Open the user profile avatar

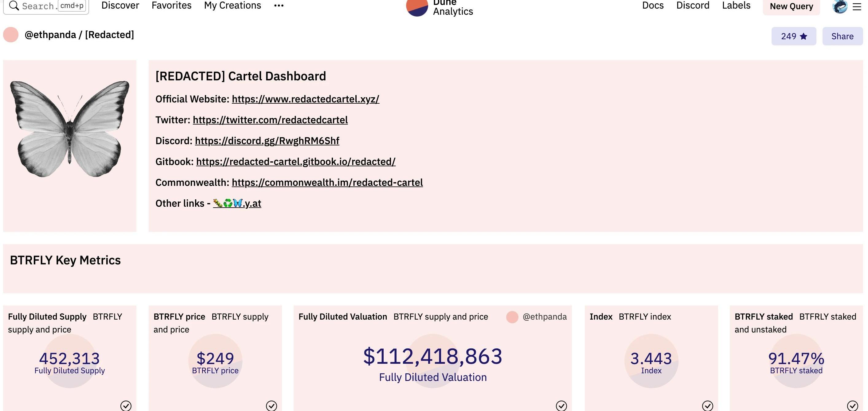tap(840, 6)
